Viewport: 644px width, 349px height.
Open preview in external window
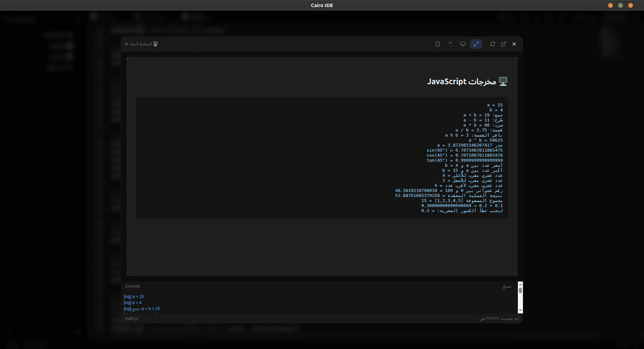click(x=503, y=44)
